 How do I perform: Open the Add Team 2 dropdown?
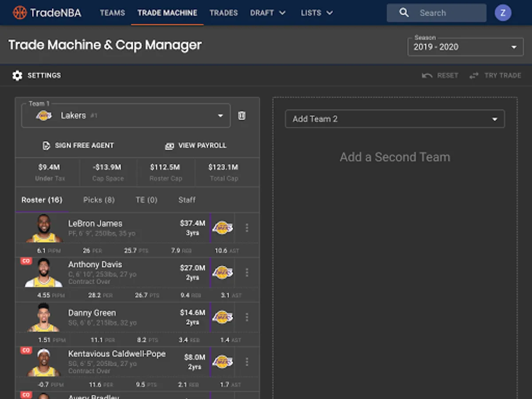pyautogui.click(x=395, y=119)
